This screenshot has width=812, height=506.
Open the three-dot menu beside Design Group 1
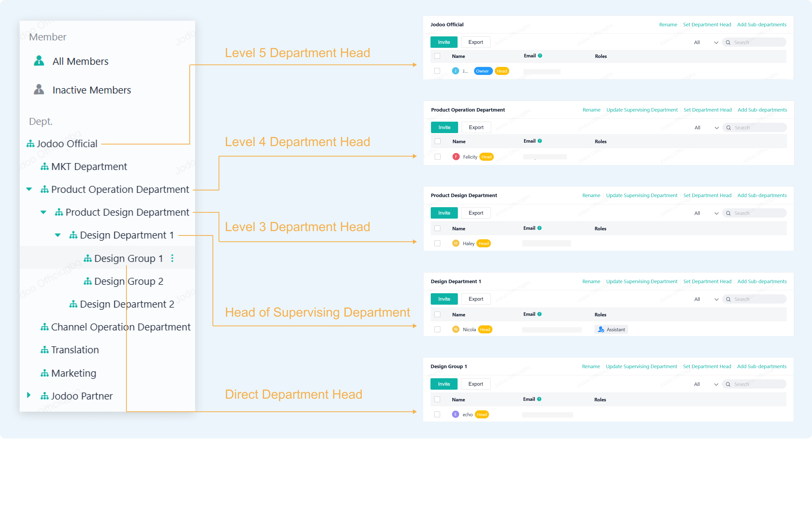(x=172, y=258)
